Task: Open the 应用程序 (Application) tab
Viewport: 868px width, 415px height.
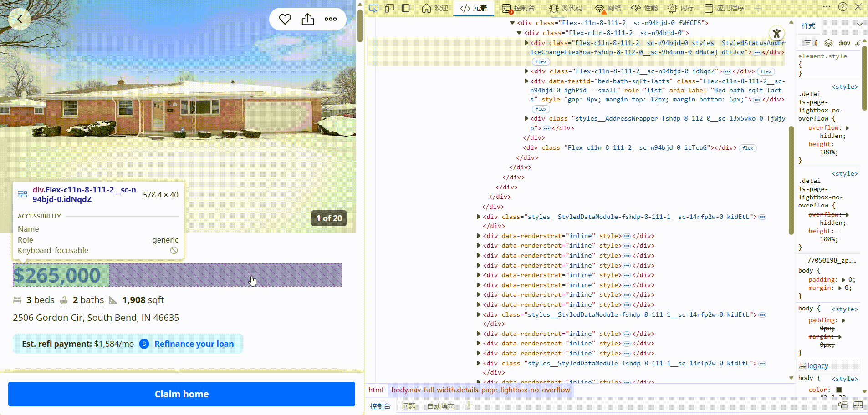Action: click(x=724, y=8)
